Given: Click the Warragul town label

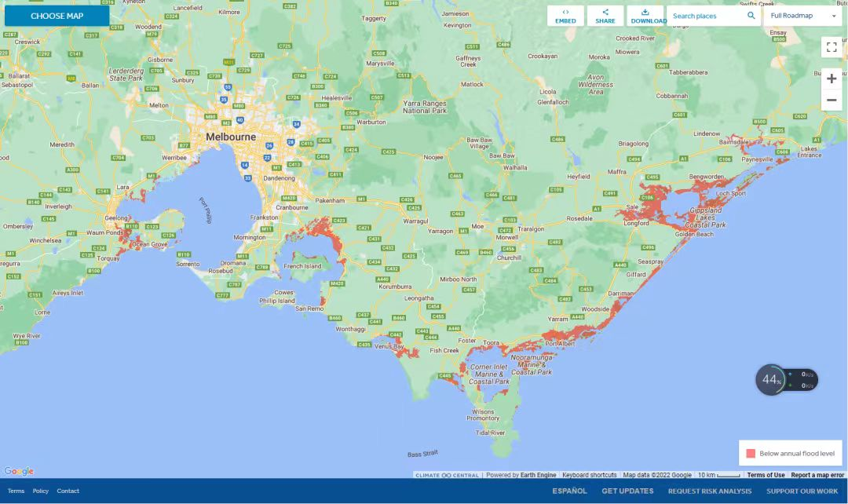Looking at the screenshot, I should (x=415, y=221).
